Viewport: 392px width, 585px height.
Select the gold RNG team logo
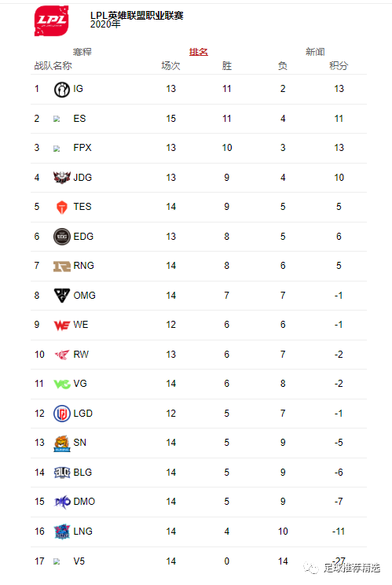62,266
